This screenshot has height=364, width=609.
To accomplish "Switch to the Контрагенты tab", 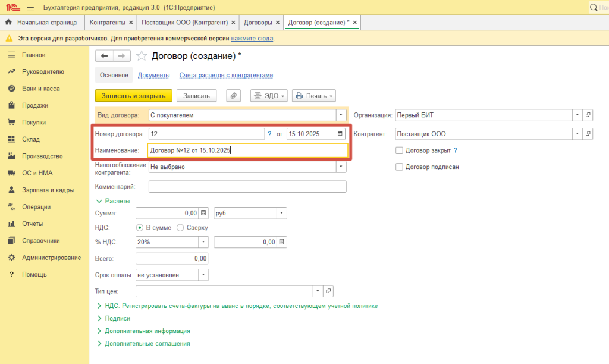I will click(107, 23).
